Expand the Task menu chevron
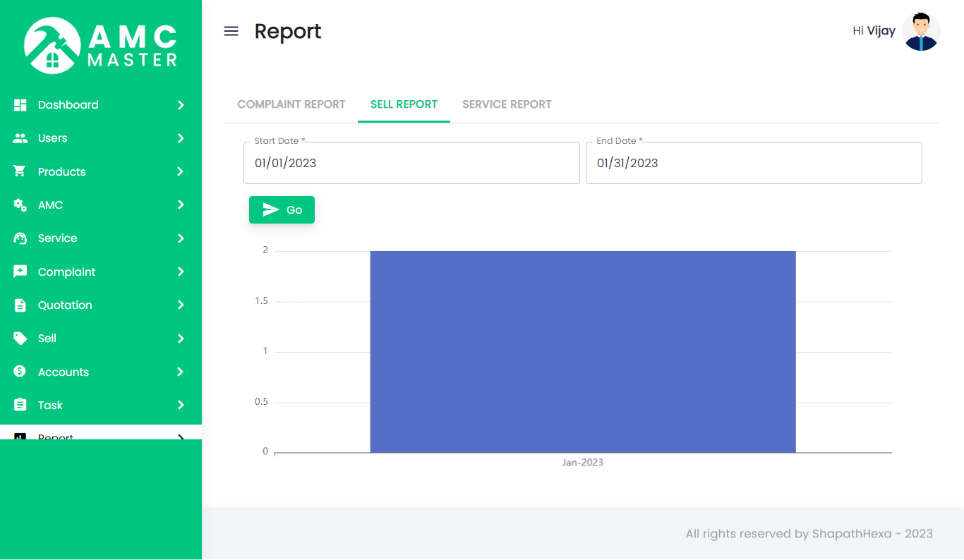This screenshot has width=964, height=560. 181,405
